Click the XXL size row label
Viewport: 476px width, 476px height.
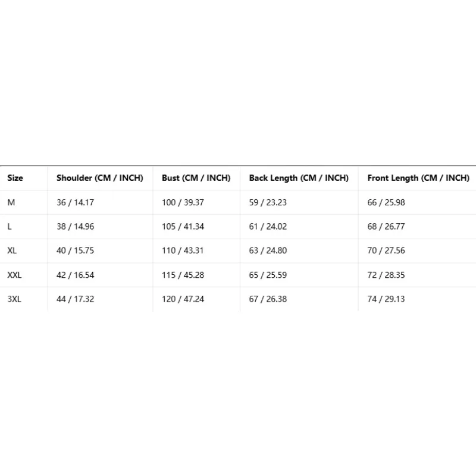coord(14,275)
